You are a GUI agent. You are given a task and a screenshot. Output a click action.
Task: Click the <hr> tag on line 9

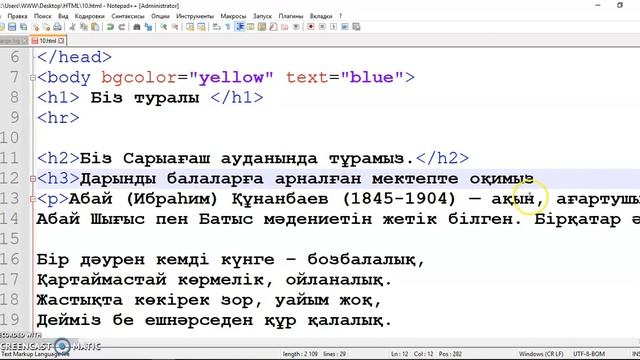(x=58, y=118)
